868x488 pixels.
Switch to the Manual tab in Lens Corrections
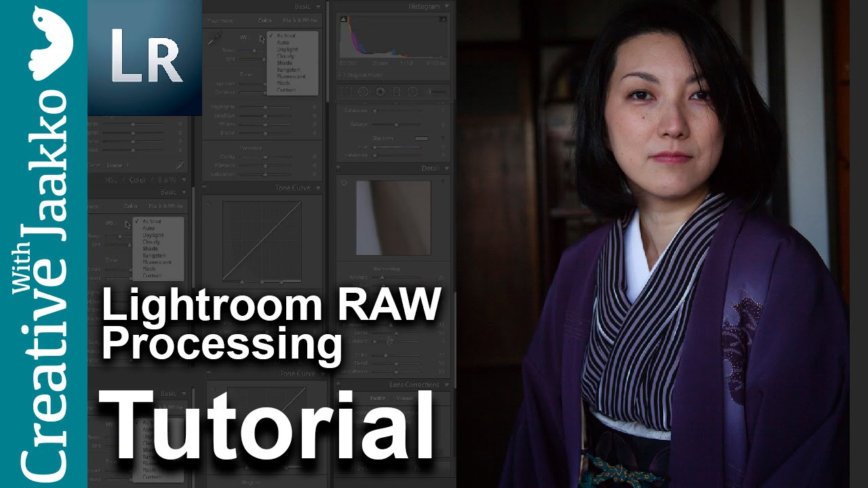click(x=405, y=398)
